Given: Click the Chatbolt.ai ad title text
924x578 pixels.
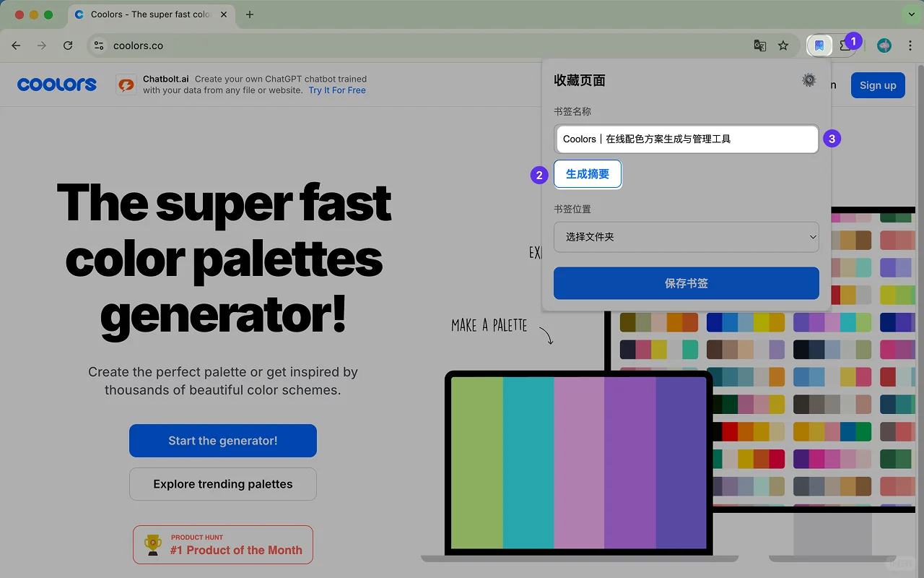Looking at the screenshot, I should 166,79.
